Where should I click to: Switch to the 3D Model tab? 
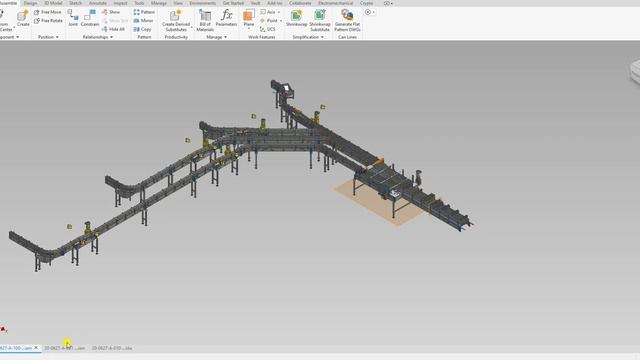click(x=53, y=3)
